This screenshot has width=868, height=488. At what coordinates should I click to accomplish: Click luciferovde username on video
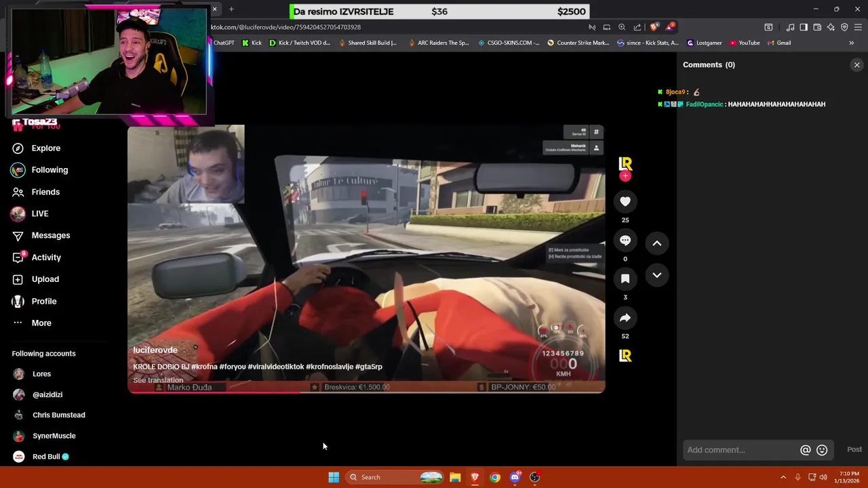155,350
